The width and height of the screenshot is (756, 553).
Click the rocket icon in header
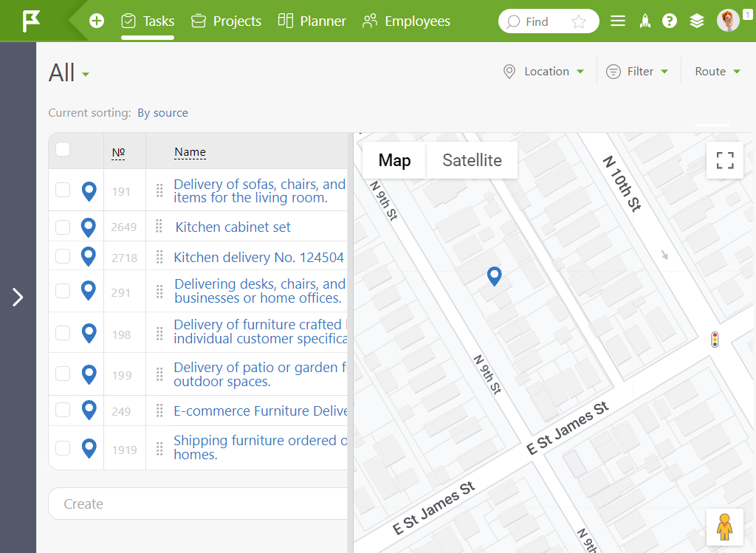[645, 21]
